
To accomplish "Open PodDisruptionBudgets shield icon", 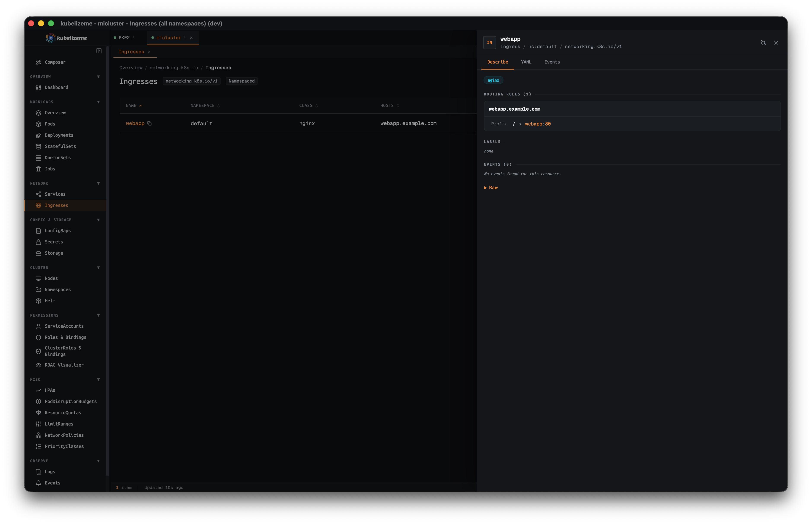I will (38, 402).
